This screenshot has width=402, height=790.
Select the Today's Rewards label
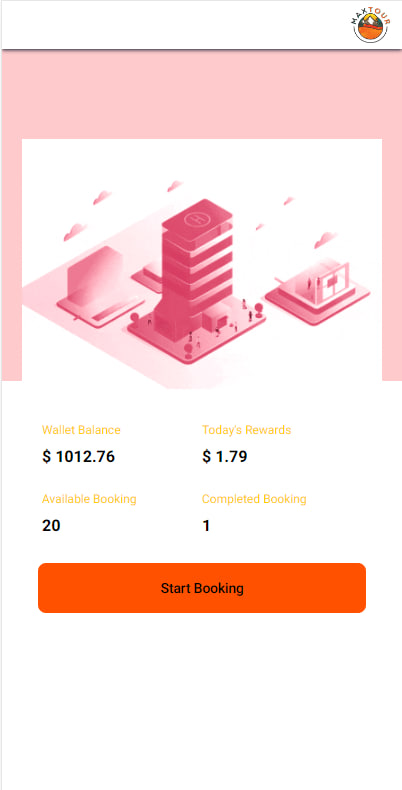click(246, 430)
